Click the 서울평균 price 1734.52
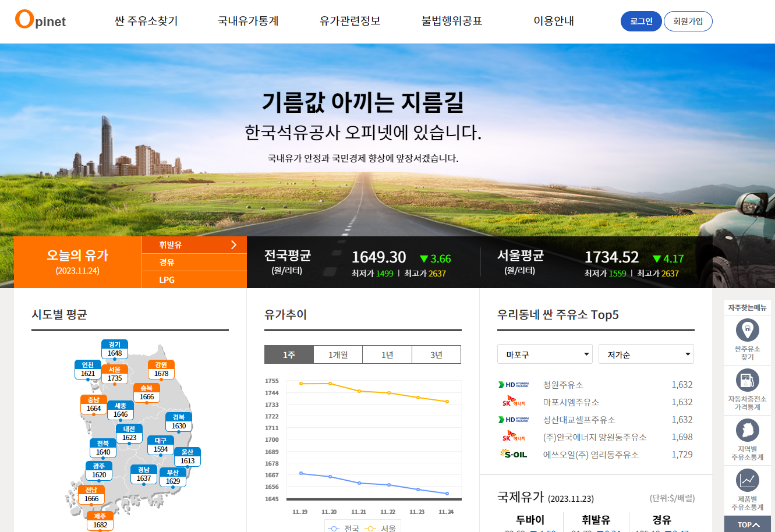This screenshot has width=775, height=532. point(611,257)
